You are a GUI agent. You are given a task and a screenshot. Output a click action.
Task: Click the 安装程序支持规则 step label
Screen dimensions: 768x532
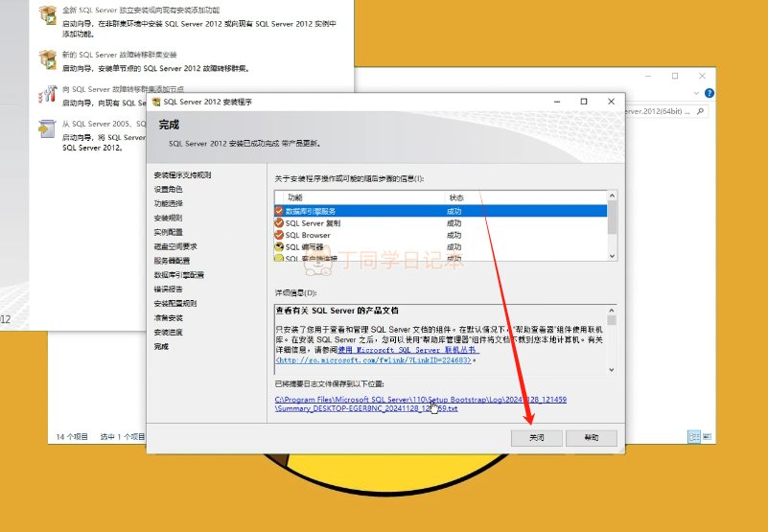coord(182,174)
